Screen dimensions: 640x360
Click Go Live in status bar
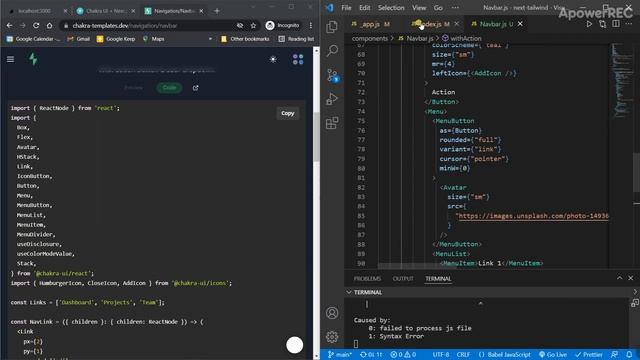[553, 354]
